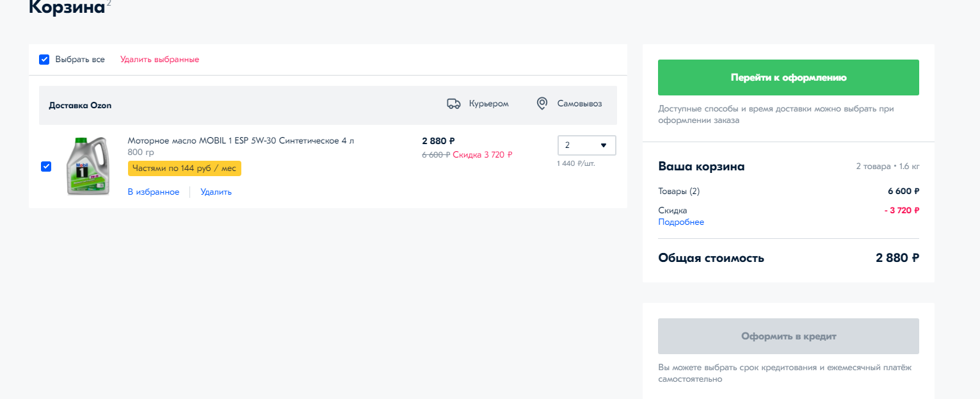Toggle the Выбрать все checkbox
This screenshot has width=980, height=399.
[44, 60]
